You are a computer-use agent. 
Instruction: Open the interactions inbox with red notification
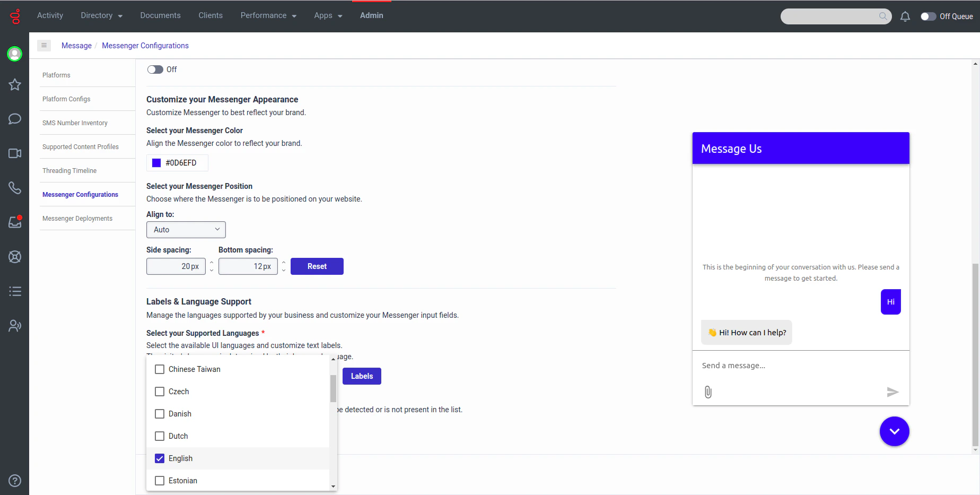point(14,222)
